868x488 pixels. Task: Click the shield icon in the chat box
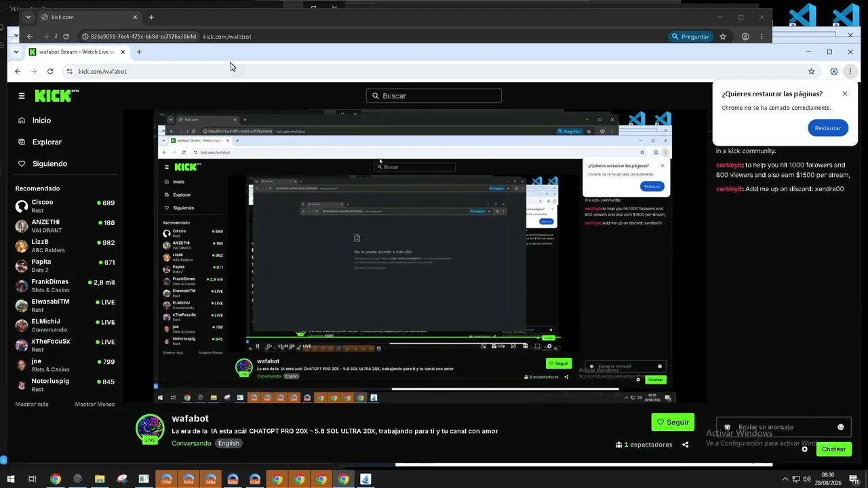728,427
